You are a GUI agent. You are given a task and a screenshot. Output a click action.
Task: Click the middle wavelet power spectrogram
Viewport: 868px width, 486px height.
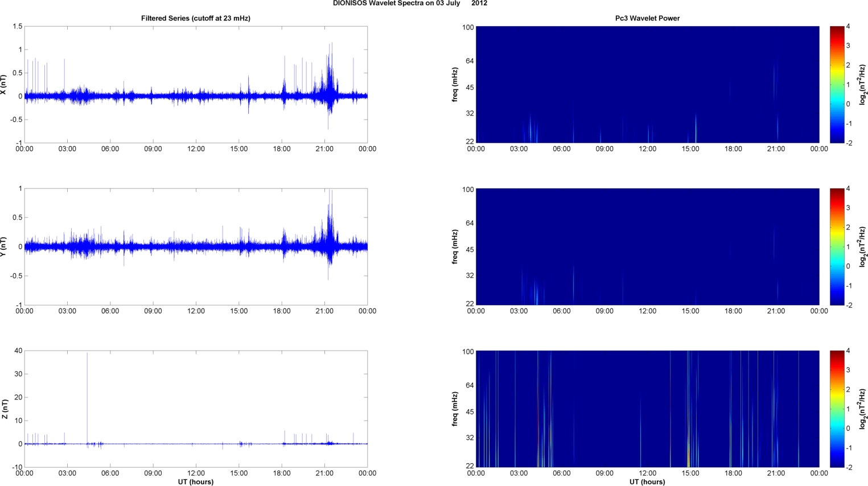(647, 247)
